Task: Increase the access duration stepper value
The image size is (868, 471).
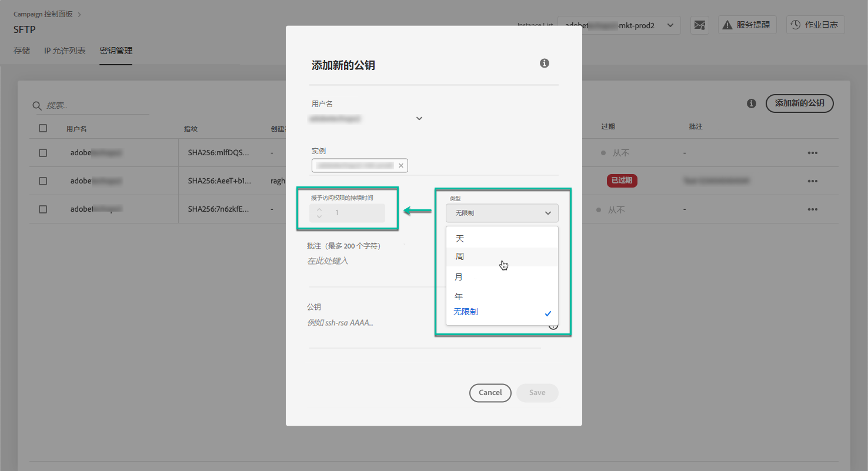Action: click(319, 209)
